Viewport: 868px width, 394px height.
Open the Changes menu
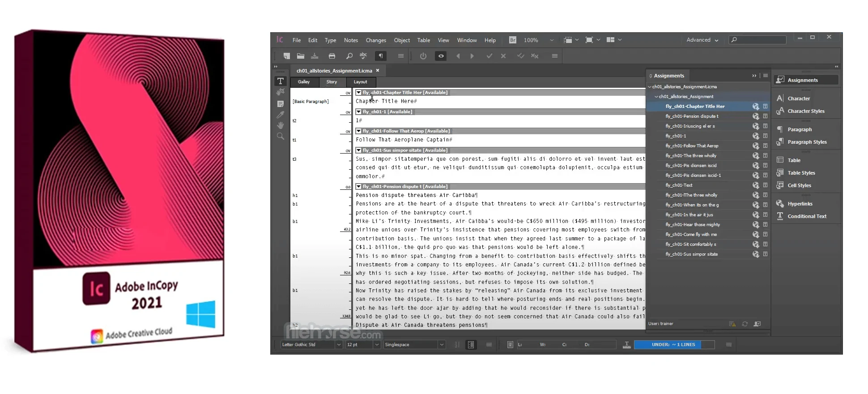[x=376, y=40]
